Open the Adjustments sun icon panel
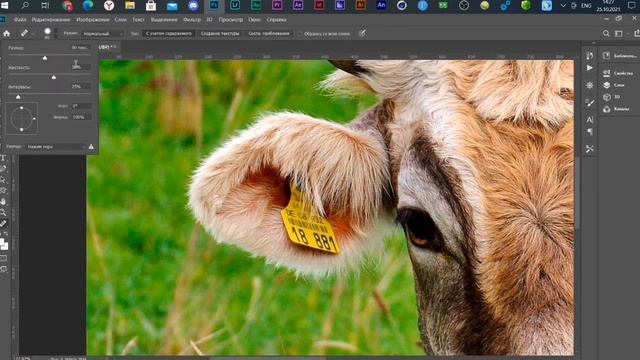Viewport: 640px width, 360px height. pyautogui.click(x=589, y=85)
